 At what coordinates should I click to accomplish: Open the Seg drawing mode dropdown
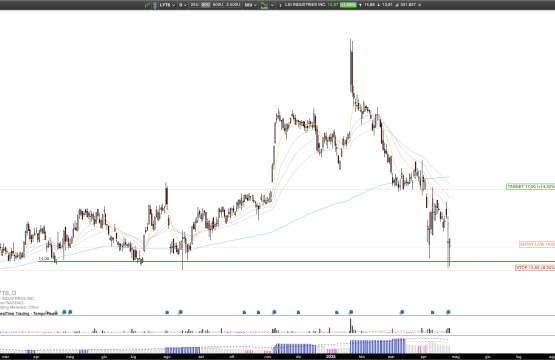(x=250, y=5)
